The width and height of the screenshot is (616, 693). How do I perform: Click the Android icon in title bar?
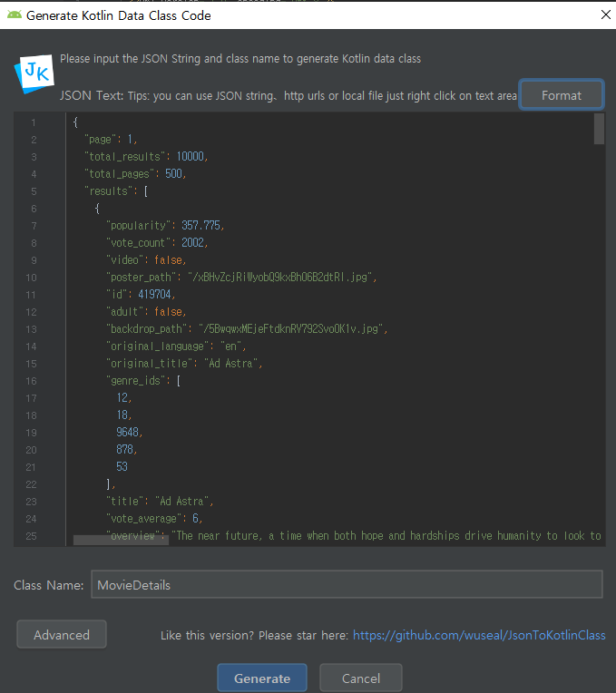coord(15,15)
